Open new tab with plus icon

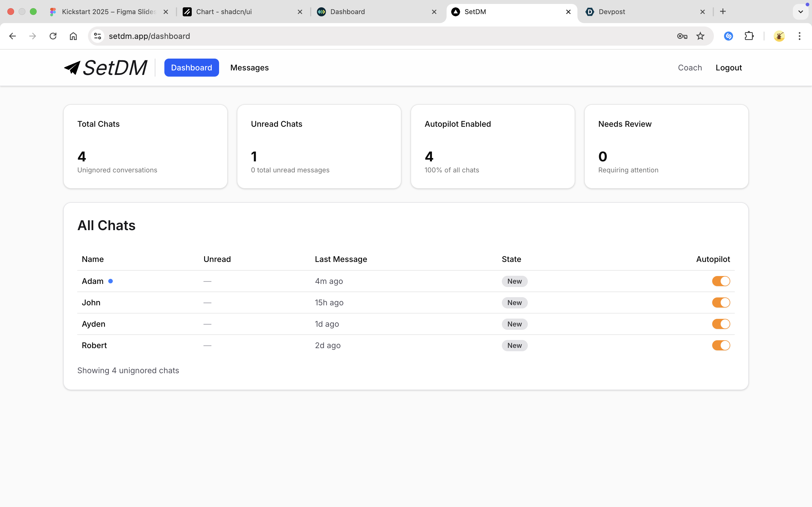tap(723, 12)
